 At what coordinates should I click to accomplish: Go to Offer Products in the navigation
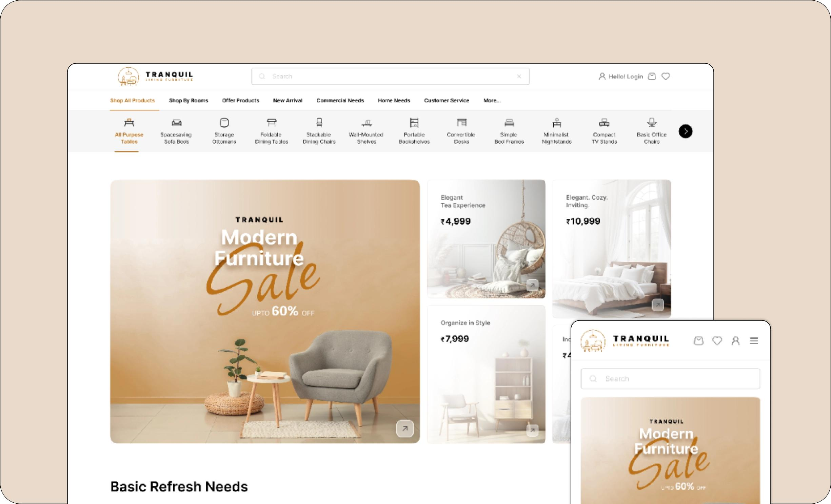(240, 100)
